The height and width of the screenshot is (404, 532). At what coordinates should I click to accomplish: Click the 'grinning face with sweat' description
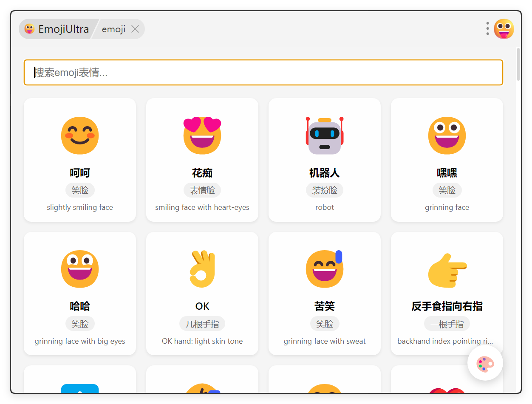point(325,341)
